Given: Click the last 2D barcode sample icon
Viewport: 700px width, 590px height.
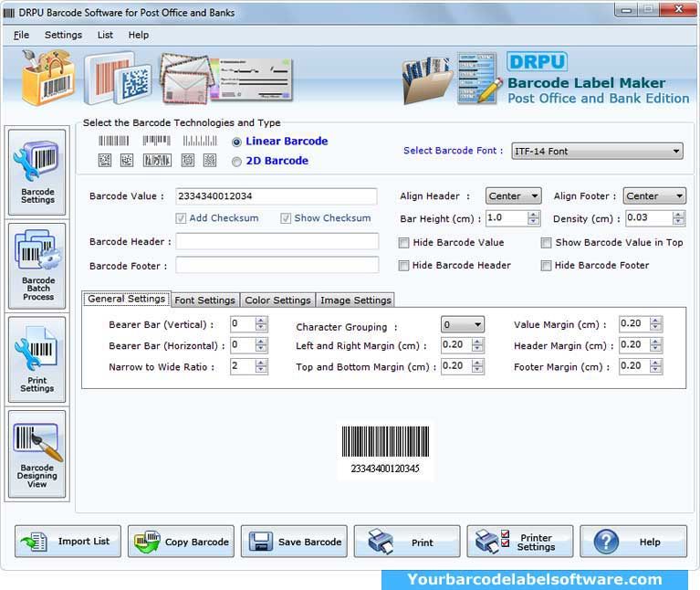Looking at the screenshot, I should [210, 161].
